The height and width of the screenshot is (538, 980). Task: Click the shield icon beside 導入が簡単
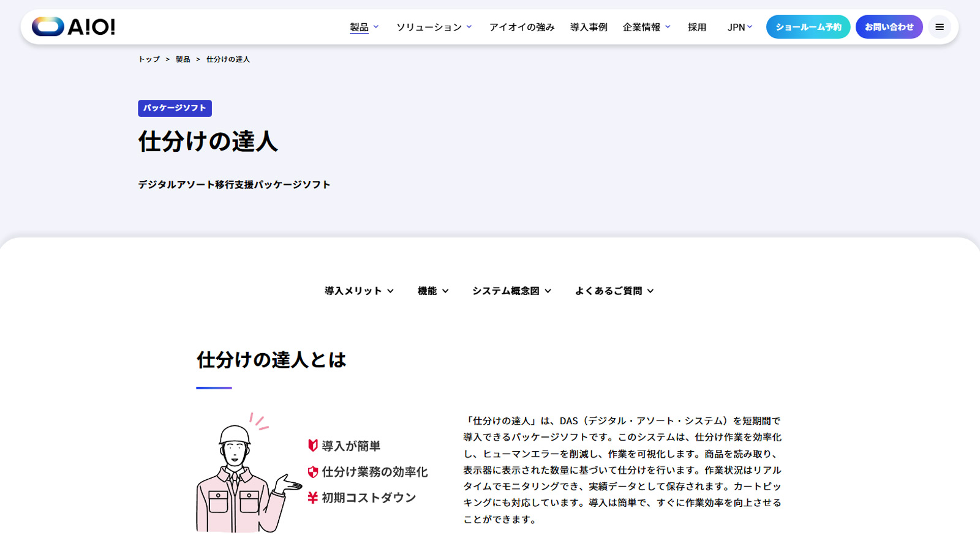(x=312, y=446)
